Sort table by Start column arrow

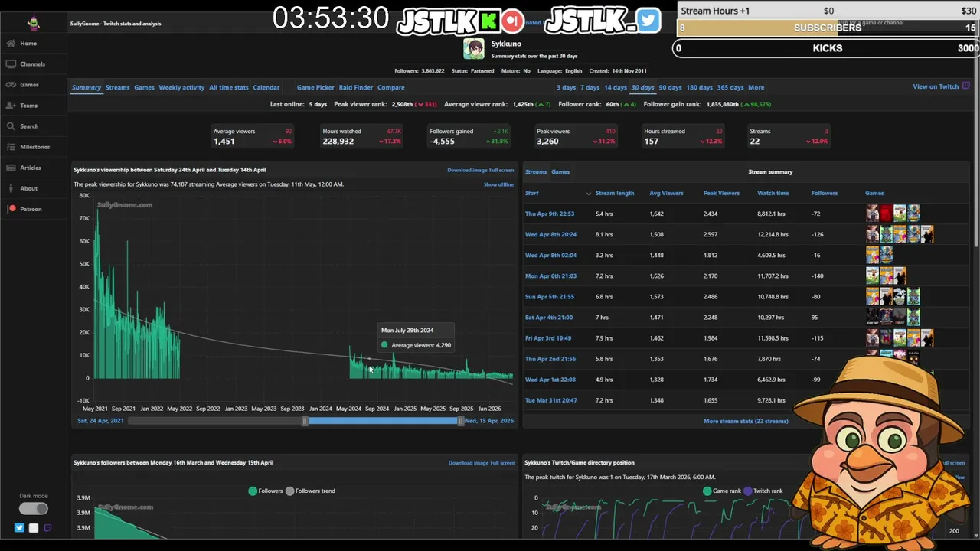pyautogui.click(x=588, y=194)
